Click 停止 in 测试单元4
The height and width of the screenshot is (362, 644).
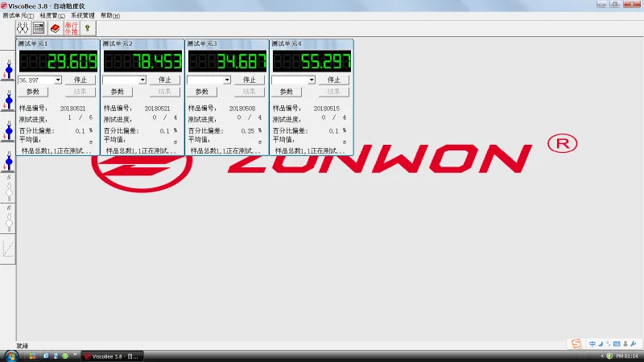334,80
